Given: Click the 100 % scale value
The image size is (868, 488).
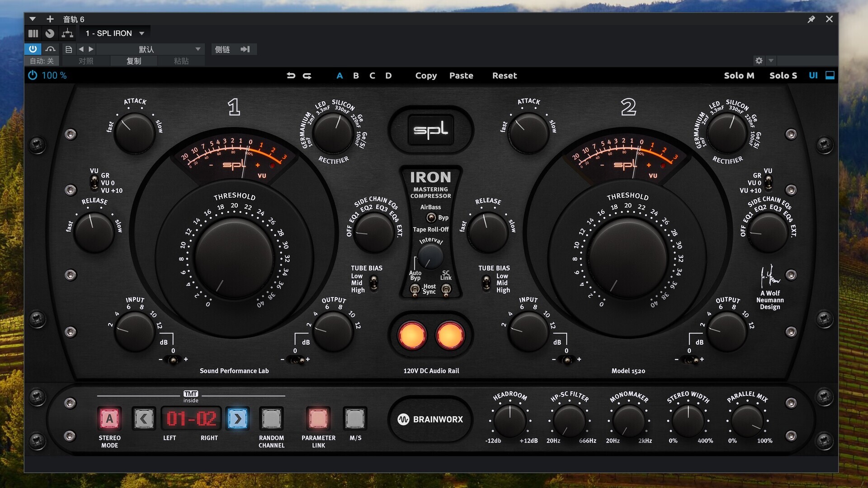Looking at the screenshot, I should 54,75.
